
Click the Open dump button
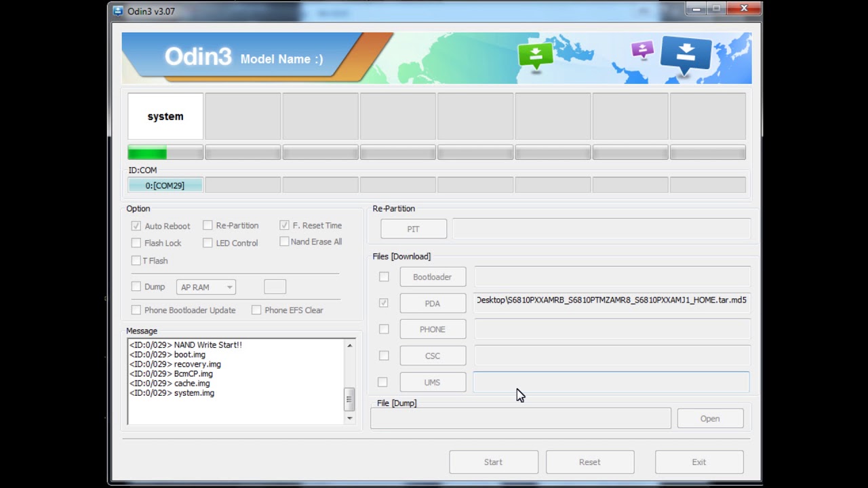tap(710, 418)
